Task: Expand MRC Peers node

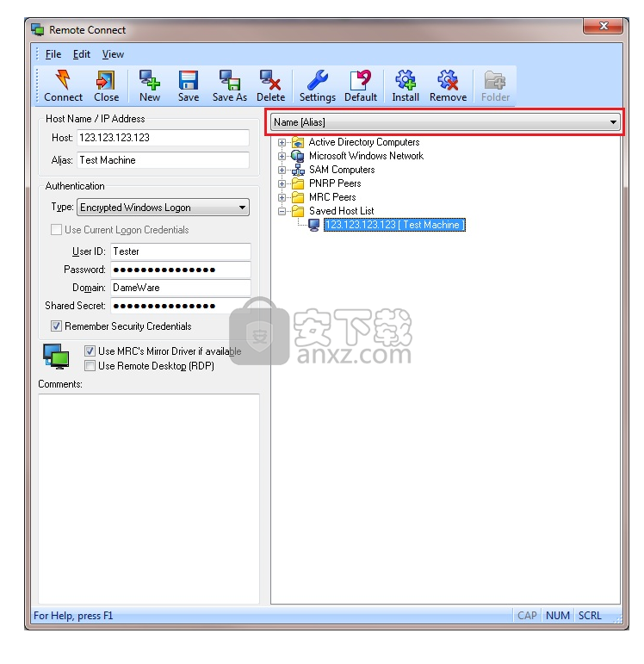Action: click(x=282, y=198)
